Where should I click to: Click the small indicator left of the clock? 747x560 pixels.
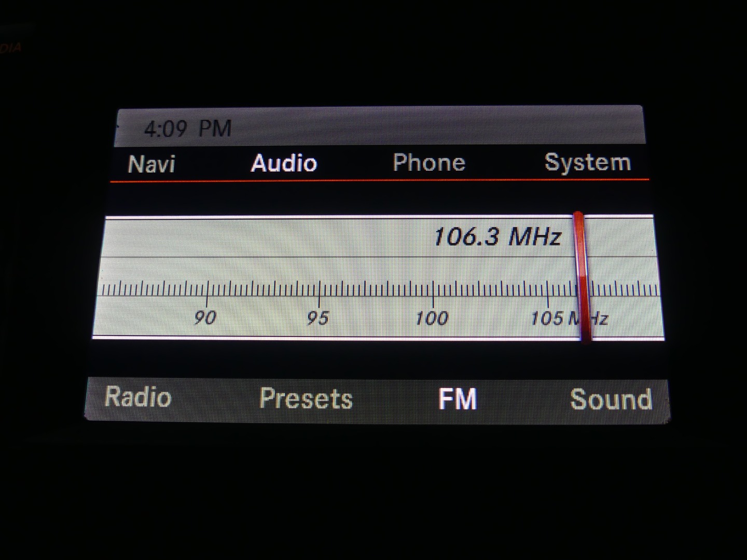pyautogui.click(x=117, y=126)
